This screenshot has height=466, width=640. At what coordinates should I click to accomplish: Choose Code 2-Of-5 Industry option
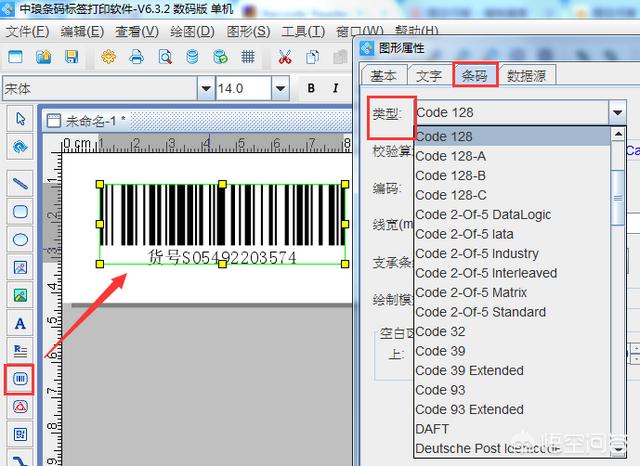[512, 253]
